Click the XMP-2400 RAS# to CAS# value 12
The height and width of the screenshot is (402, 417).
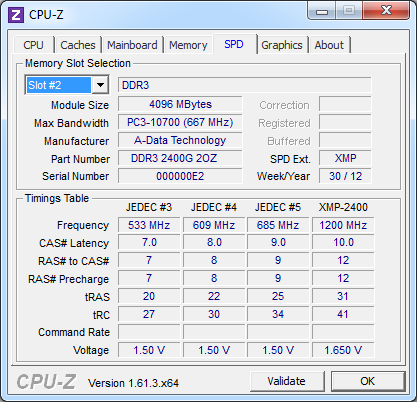tap(343, 260)
